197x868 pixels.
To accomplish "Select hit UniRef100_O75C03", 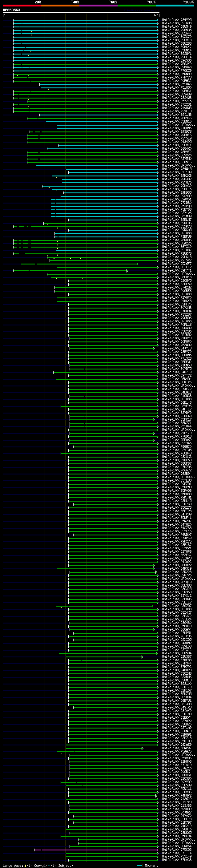I will (177, 850).
